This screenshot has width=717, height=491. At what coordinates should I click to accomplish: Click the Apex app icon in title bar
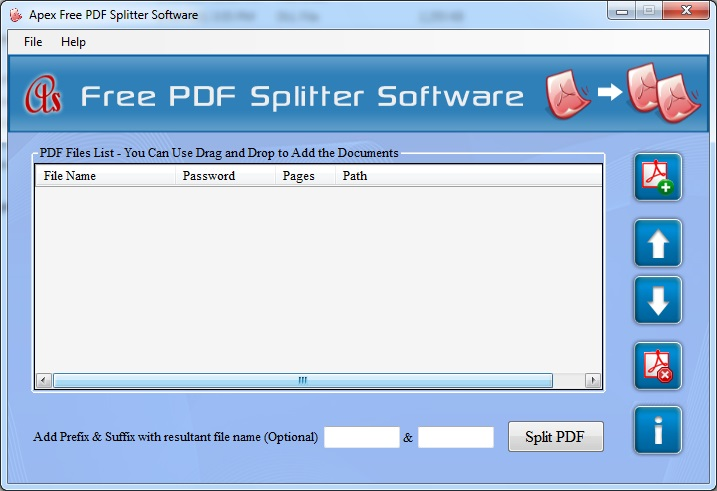pyautogui.click(x=16, y=15)
